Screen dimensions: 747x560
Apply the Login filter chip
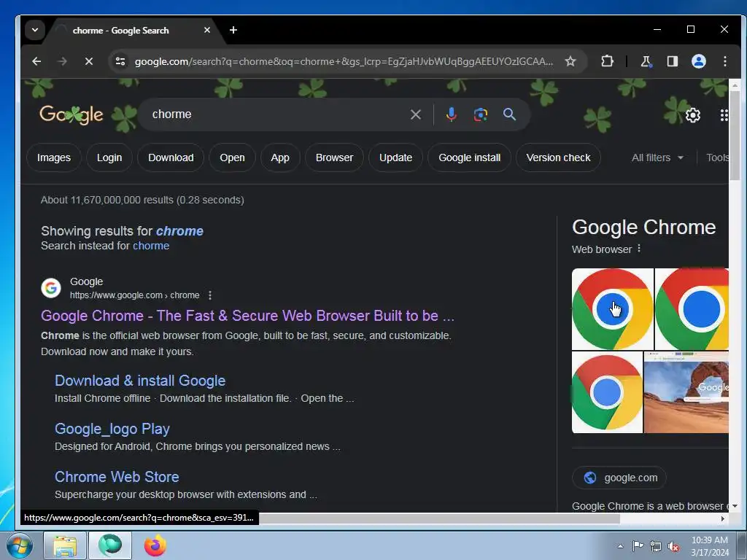[x=109, y=157]
